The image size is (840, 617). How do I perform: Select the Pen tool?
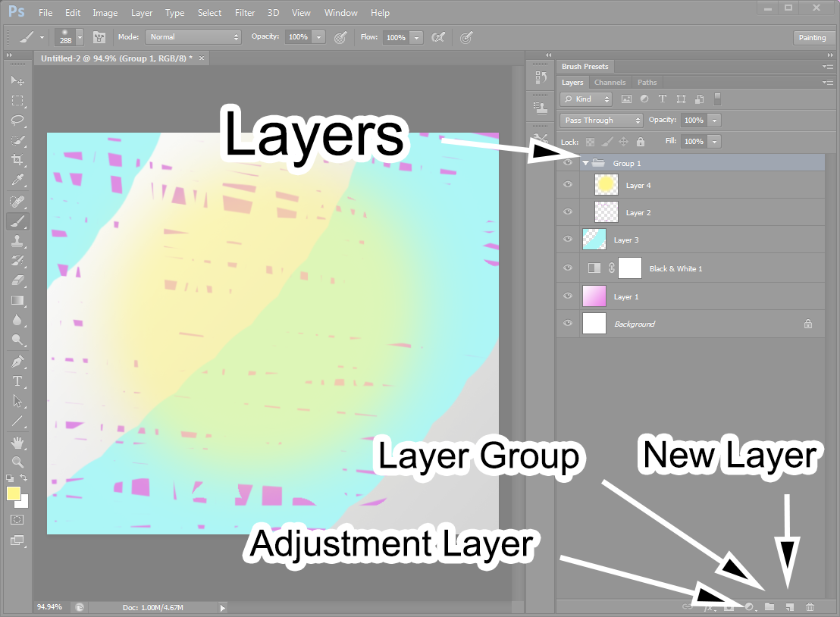17,362
